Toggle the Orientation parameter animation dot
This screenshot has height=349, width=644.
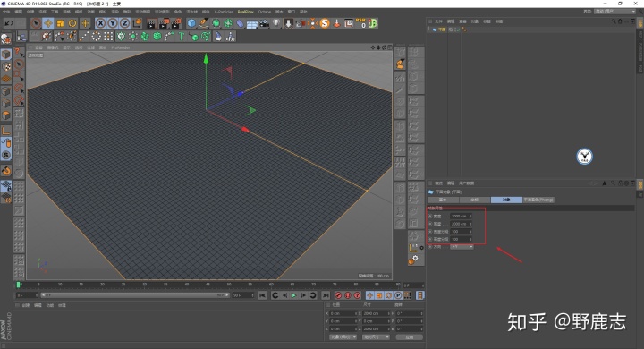430,247
